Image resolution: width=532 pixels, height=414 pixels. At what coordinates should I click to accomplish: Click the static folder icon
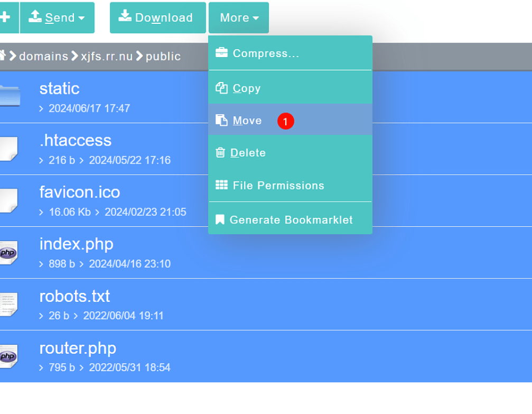tap(10, 97)
